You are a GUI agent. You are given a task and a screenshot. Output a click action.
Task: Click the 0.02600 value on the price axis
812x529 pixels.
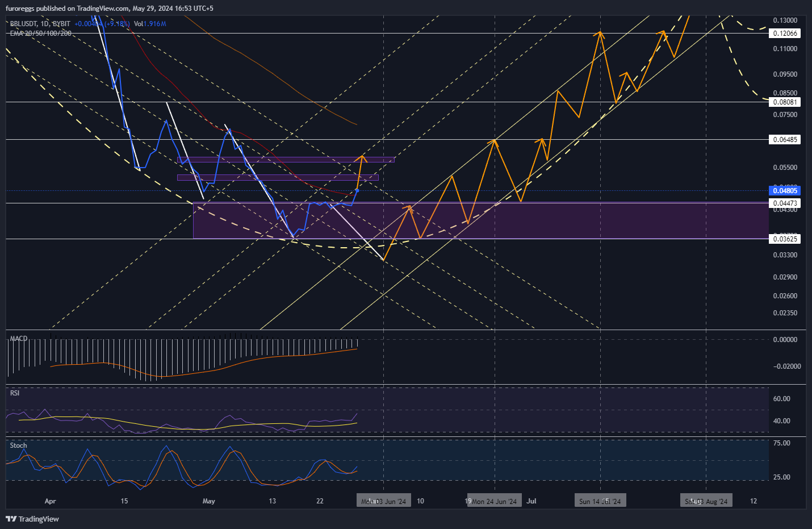785,296
